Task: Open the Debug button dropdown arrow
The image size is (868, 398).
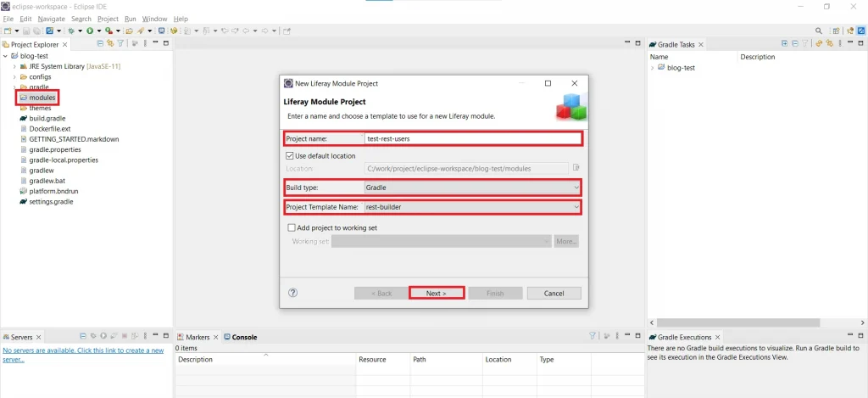Action: (x=81, y=31)
